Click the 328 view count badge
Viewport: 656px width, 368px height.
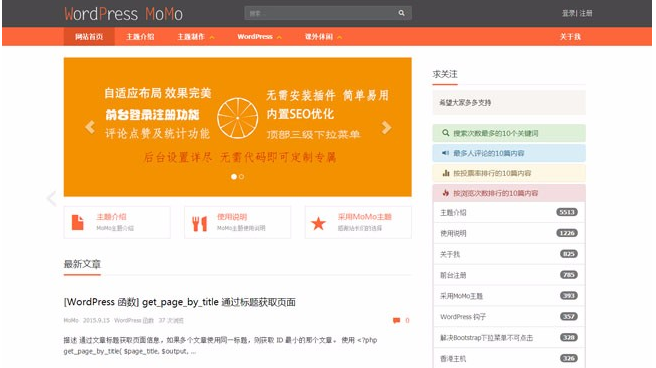[569, 337]
